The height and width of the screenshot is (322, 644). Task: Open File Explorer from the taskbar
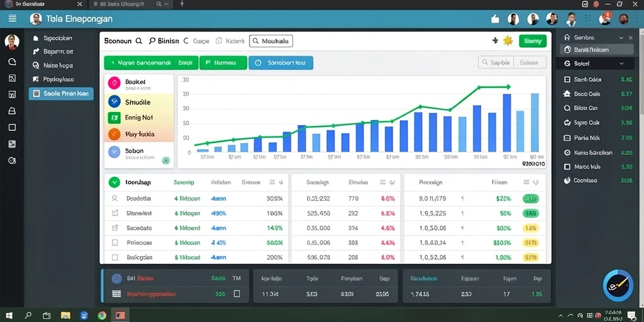tap(65, 316)
